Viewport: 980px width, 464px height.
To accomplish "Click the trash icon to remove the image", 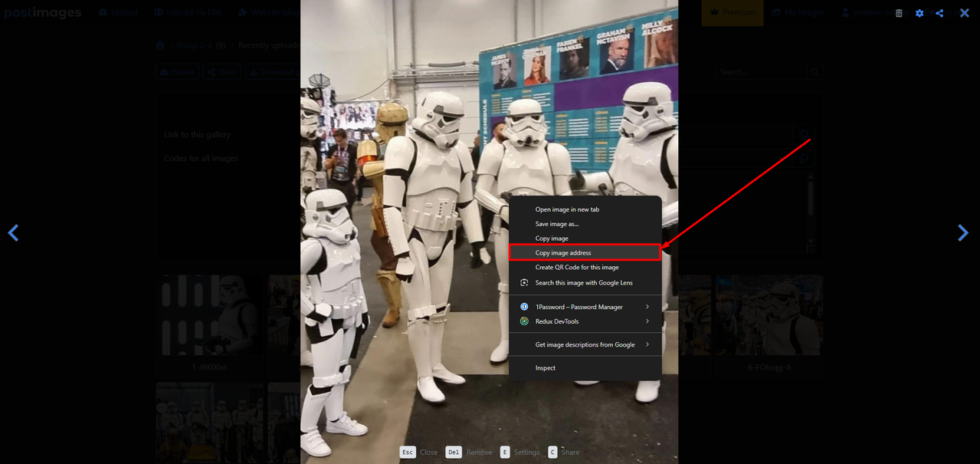I will tap(899, 13).
